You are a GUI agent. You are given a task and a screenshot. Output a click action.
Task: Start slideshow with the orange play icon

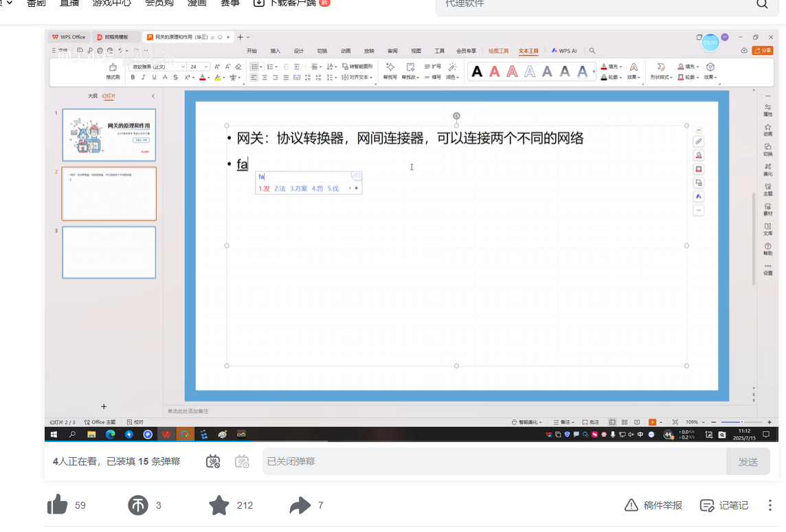pos(653,421)
